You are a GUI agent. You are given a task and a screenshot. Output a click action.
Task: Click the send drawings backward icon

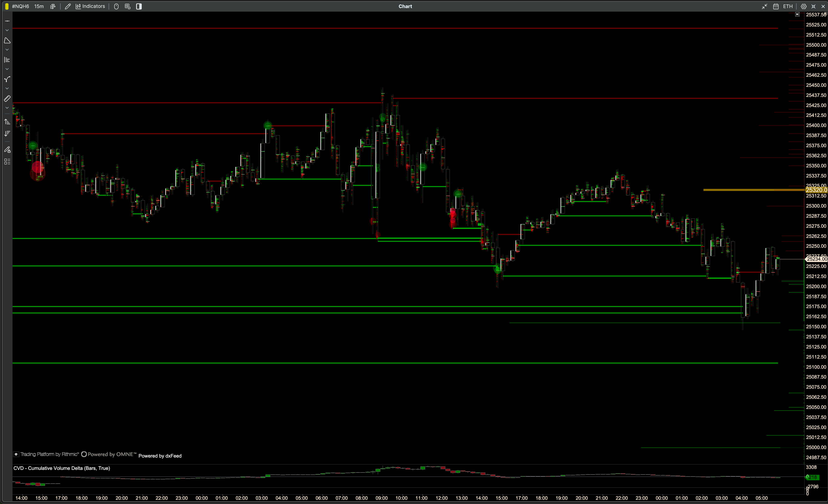coord(7,134)
